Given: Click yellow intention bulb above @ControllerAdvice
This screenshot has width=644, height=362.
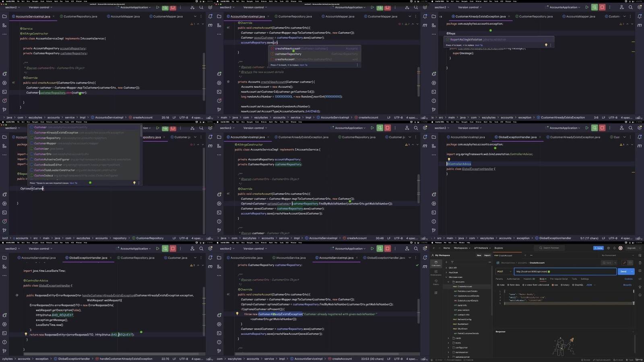Looking at the screenshot, I should (449, 159).
